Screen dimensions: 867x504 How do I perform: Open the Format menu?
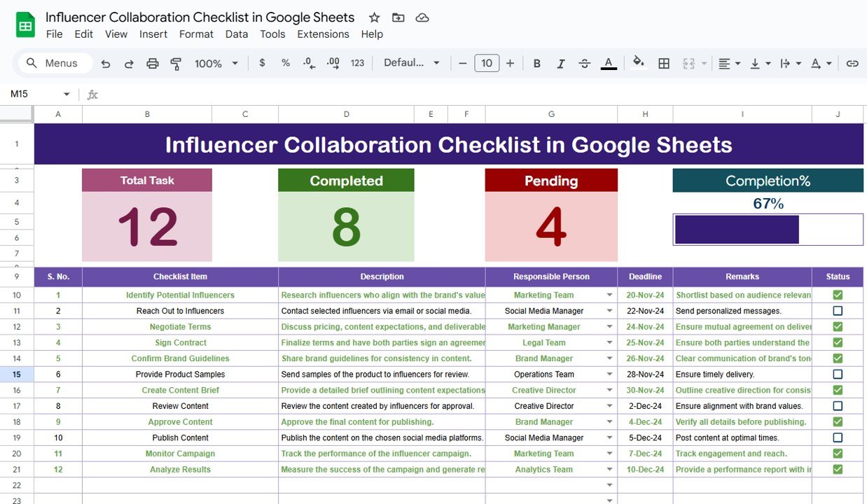coord(196,34)
